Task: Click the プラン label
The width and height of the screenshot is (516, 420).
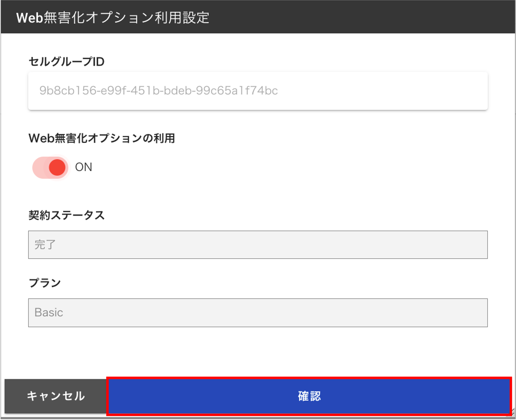Action: click(45, 283)
